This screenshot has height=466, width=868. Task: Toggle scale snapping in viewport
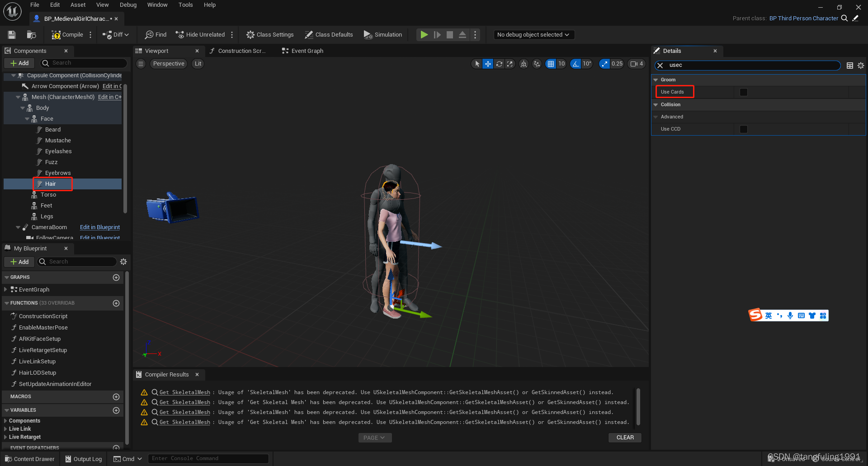tap(604, 64)
